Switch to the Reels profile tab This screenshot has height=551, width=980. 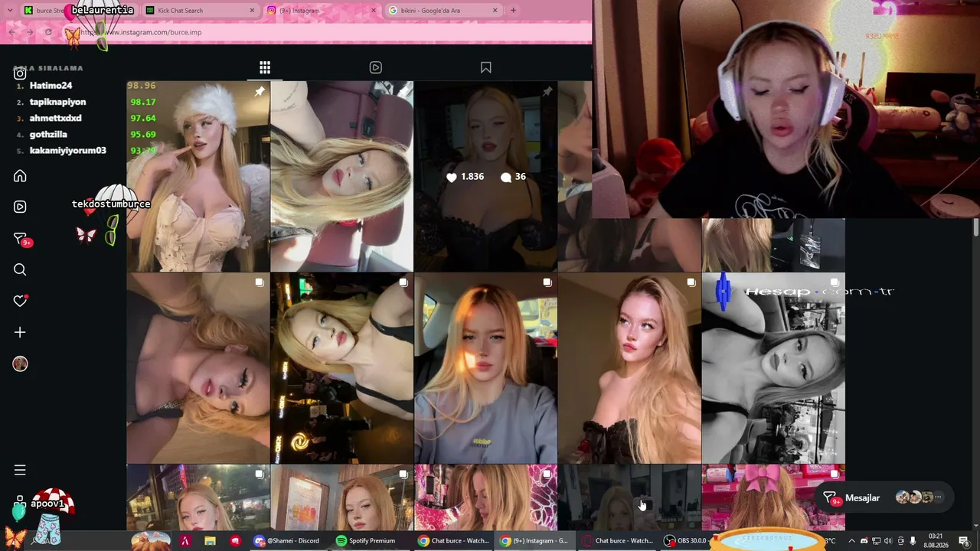pos(375,67)
